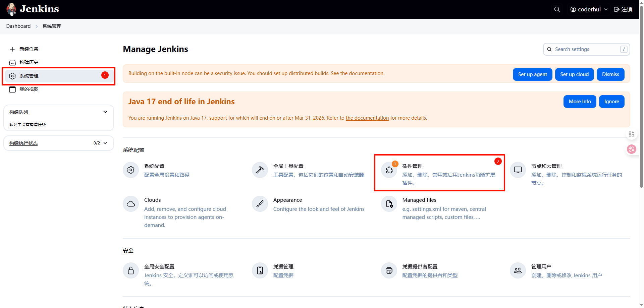644x308 pixels.
Task: Open the coderhui user dropdown
Action: pos(589,9)
